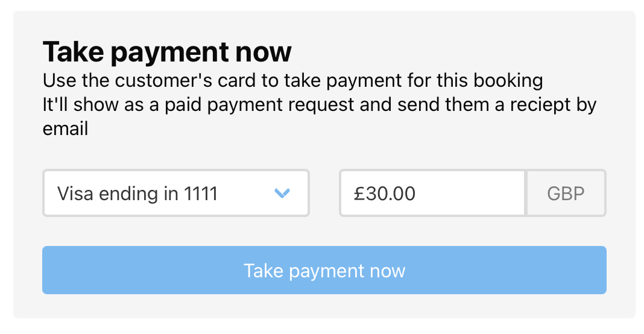
Task: Click the gray panel area below the button
Action: (x=324, y=306)
